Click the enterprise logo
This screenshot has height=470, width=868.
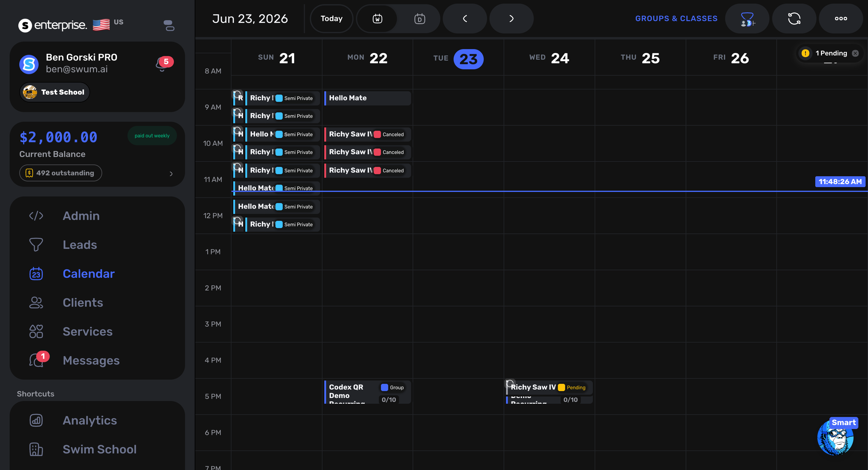pyautogui.click(x=52, y=25)
